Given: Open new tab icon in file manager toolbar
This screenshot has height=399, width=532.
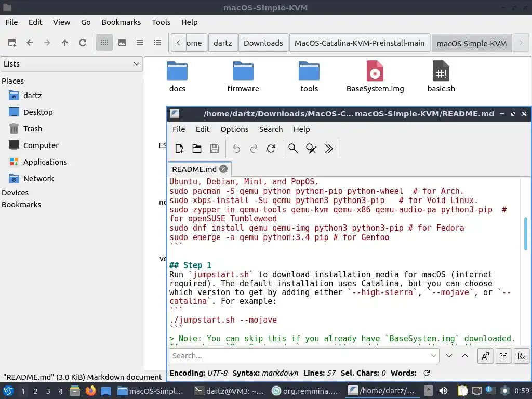Looking at the screenshot, I should tap(12, 43).
